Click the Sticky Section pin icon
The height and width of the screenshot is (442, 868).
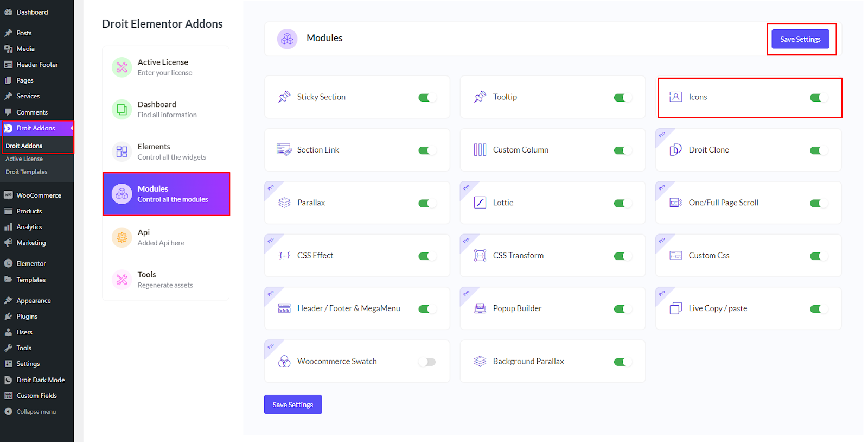pos(284,97)
